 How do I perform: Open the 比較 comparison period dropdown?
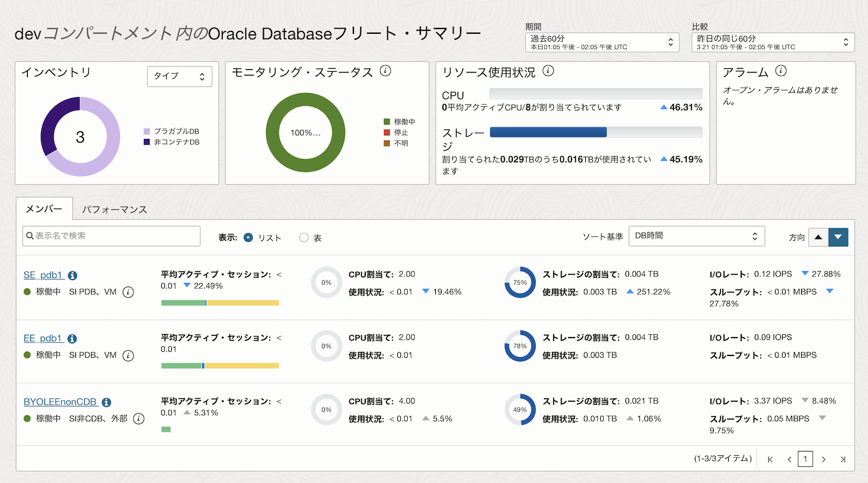point(773,42)
